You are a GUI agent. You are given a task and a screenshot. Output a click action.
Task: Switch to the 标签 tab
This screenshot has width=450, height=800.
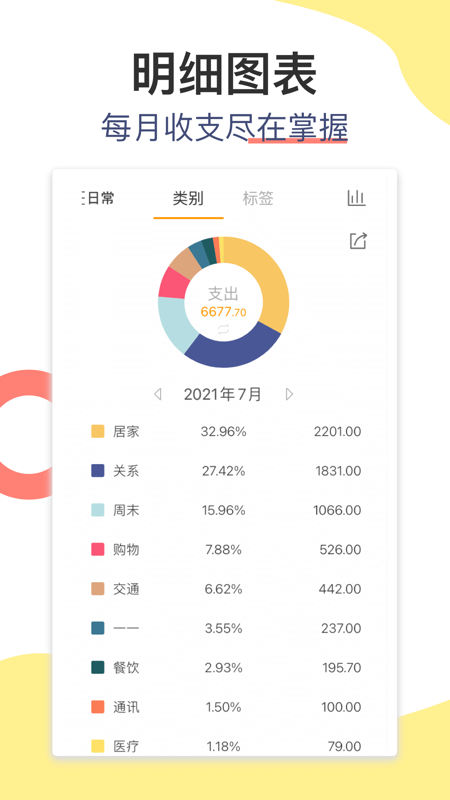coord(258,198)
